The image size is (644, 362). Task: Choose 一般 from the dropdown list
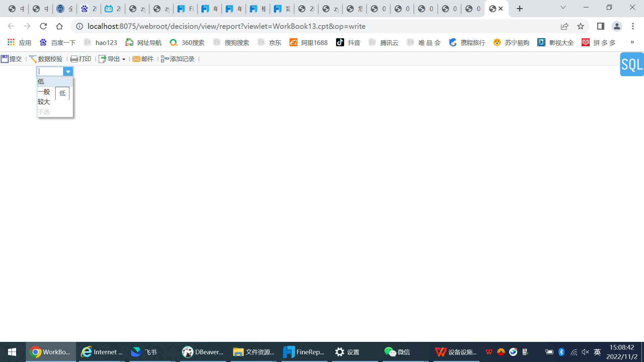[44, 92]
